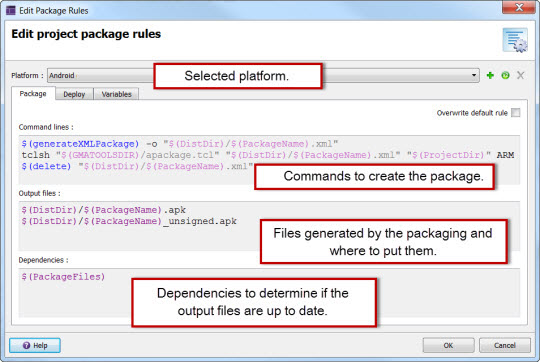Open the Platform dropdown arrow
Viewport: 540px width, 362px height.
coord(474,75)
